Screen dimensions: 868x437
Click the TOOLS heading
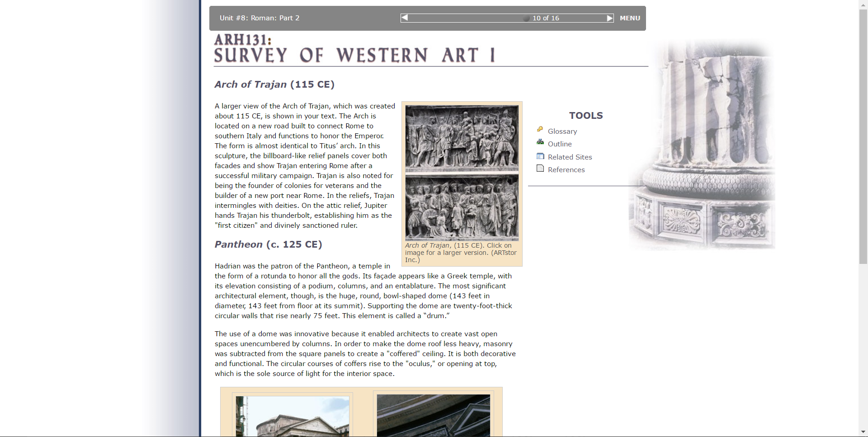[586, 116]
